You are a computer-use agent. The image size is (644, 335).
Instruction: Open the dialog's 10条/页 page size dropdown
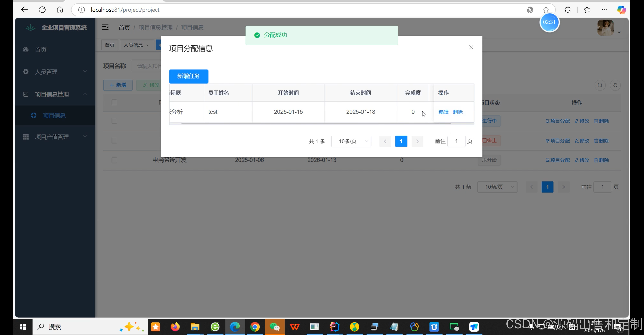click(351, 141)
